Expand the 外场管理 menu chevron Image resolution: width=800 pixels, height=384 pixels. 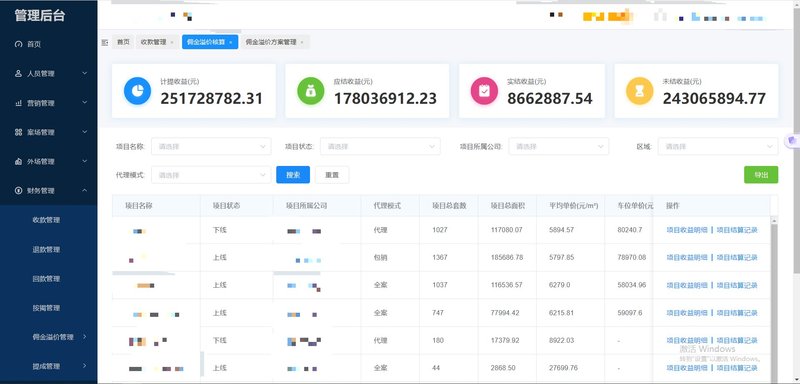click(85, 162)
